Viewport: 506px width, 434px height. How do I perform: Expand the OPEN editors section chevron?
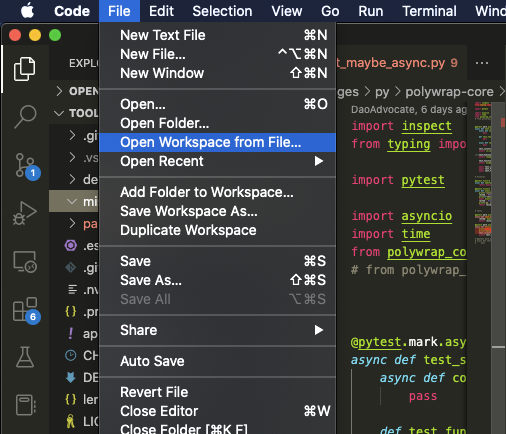tap(59, 91)
